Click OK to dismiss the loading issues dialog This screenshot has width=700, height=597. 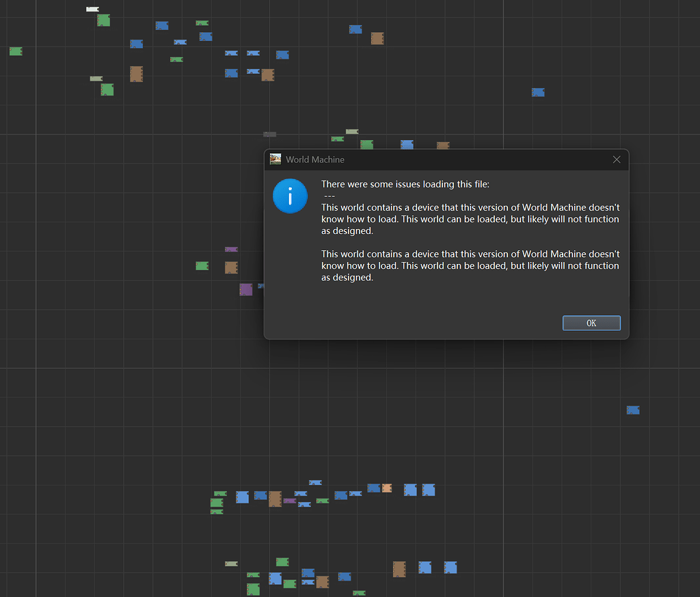click(591, 323)
